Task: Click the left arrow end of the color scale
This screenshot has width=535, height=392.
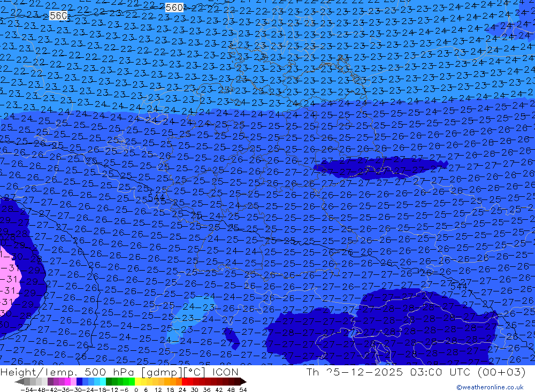Action: pos(19,382)
